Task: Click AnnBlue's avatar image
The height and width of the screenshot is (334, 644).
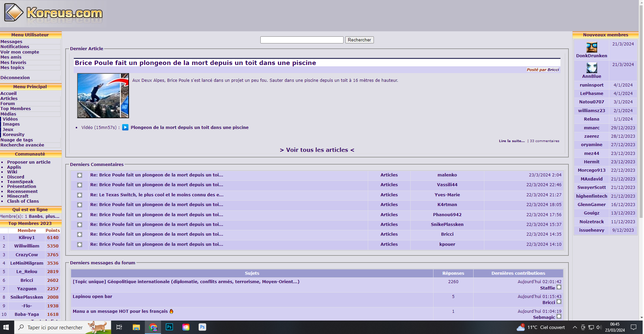Action: [x=591, y=68]
